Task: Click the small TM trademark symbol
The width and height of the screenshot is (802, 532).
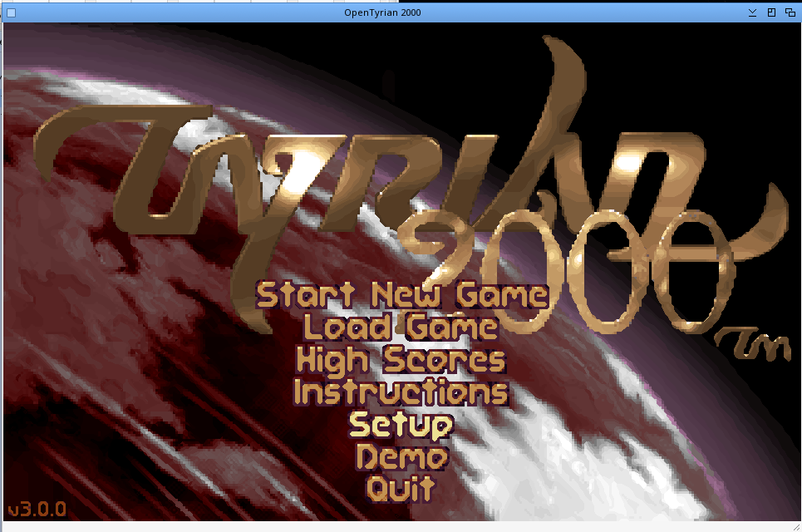Action: click(x=750, y=342)
